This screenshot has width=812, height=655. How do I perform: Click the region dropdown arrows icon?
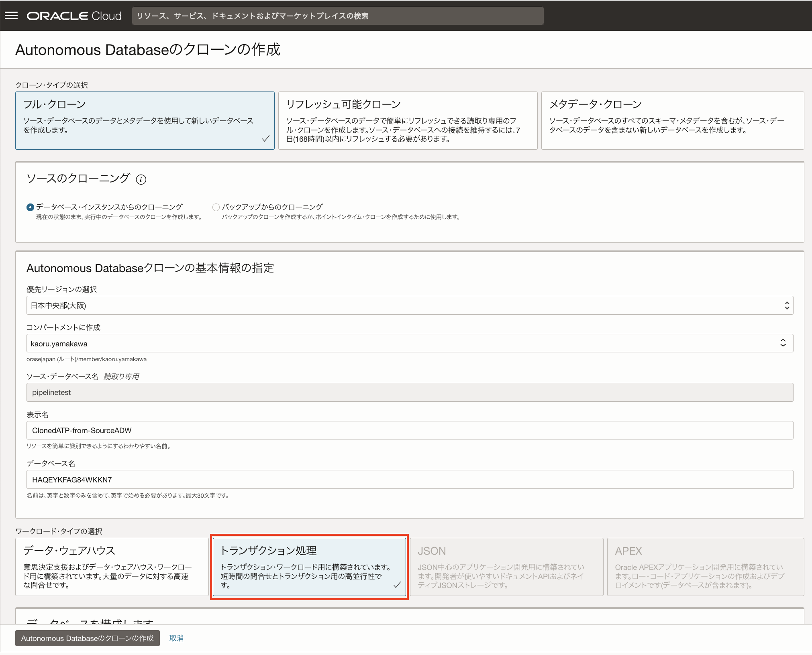pos(787,305)
